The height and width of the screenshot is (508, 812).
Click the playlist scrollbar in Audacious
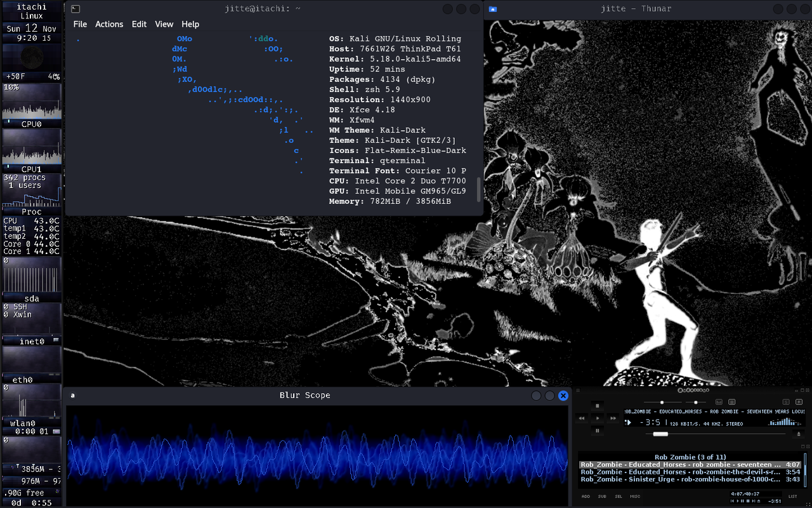(x=805, y=470)
